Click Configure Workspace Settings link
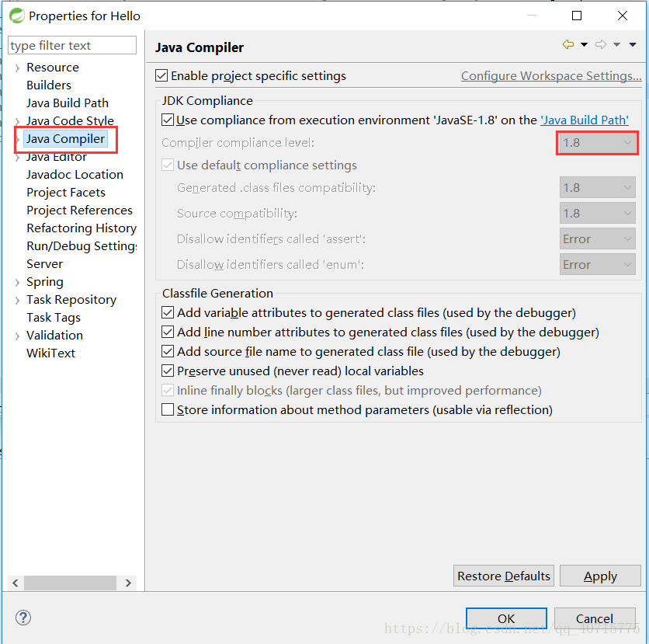 click(x=551, y=76)
